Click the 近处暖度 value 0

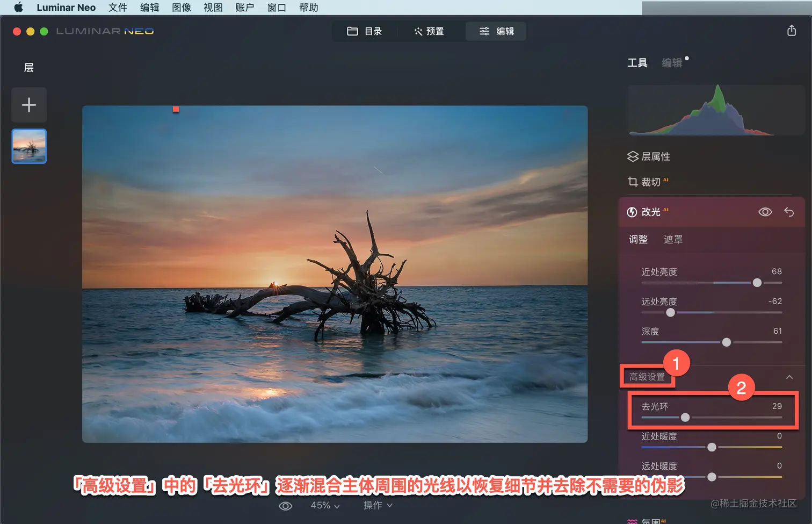point(779,436)
